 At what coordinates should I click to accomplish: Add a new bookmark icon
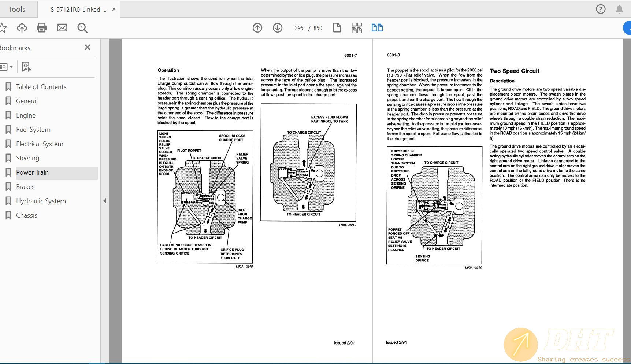tap(26, 67)
